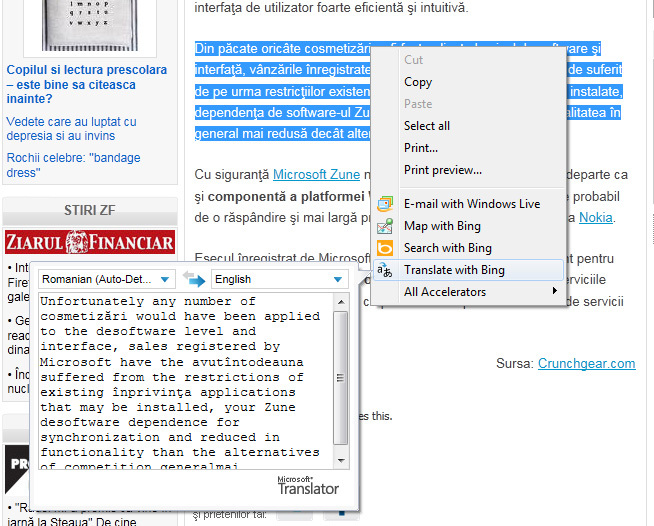Click inside the translated text area

point(186,381)
